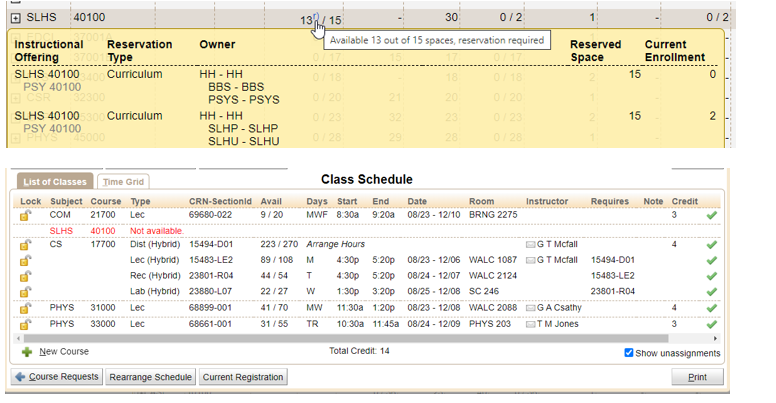Toggle lock icon on CS 17700 Dist row

[27, 245]
